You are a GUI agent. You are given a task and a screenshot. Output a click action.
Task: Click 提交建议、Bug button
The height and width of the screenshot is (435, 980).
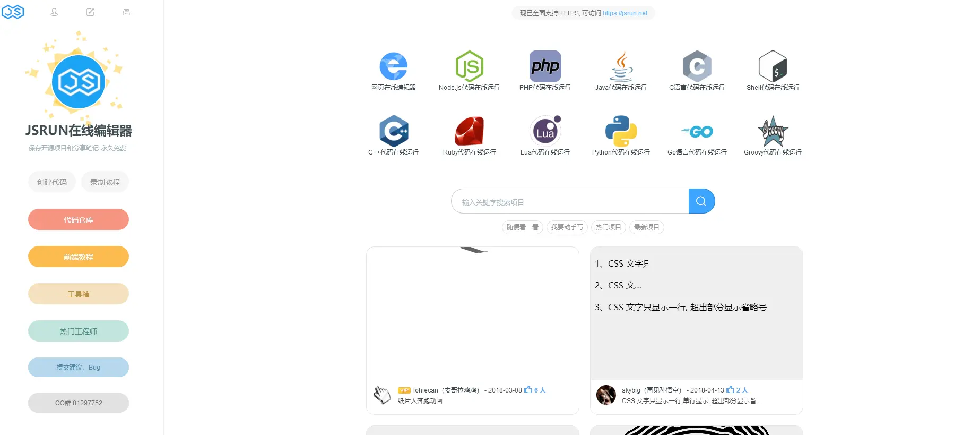pos(79,367)
